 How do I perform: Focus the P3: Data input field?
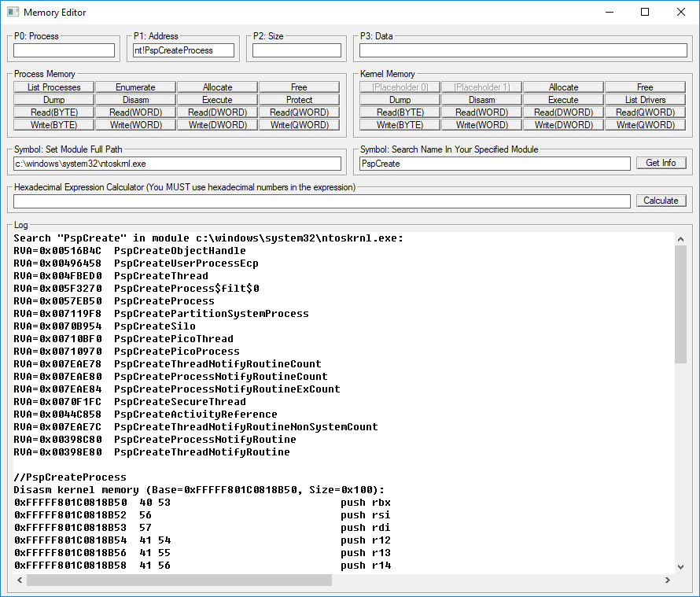click(523, 50)
